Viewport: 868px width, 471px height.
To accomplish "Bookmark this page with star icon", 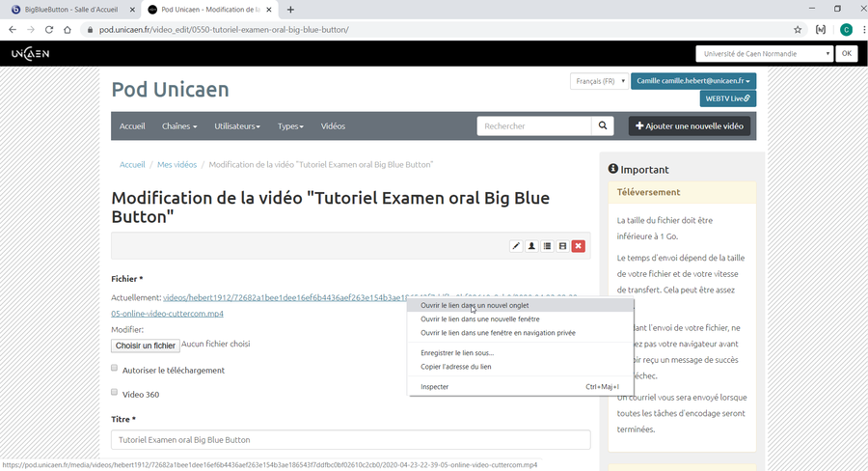I will (x=798, y=30).
